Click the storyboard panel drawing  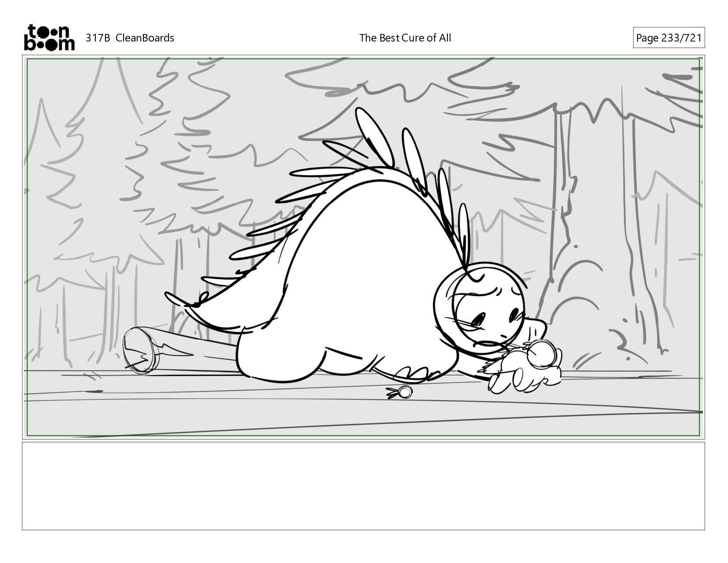pyautogui.click(x=364, y=247)
